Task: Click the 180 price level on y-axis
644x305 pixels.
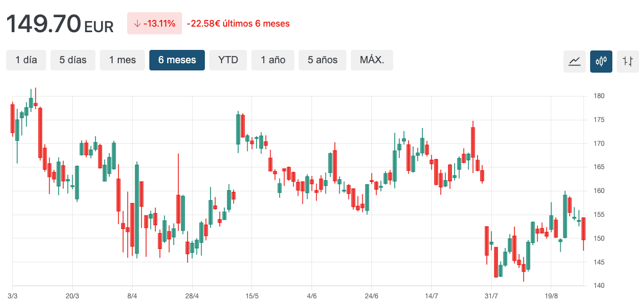Action: point(598,96)
